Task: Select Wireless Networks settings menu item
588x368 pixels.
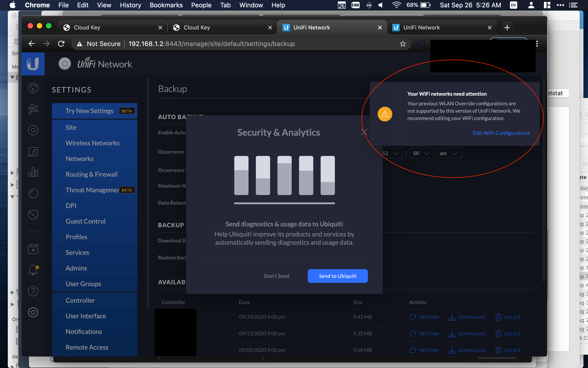Action: tap(92, 142)
